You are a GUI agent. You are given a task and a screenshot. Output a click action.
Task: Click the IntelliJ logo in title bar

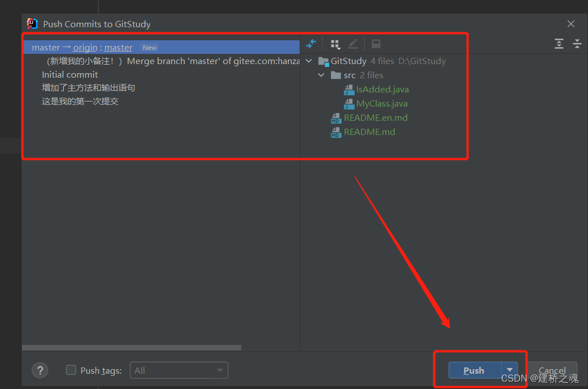(x=32, y=24)
